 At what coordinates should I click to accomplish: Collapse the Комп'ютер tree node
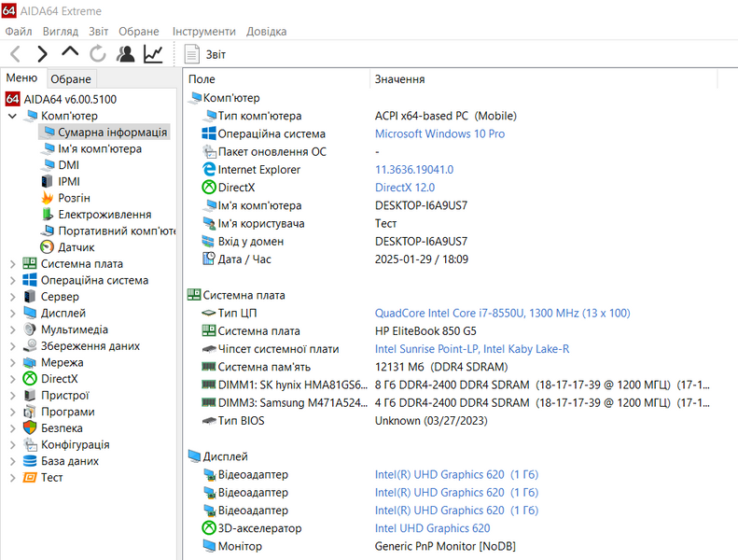(x=13, y=116)
